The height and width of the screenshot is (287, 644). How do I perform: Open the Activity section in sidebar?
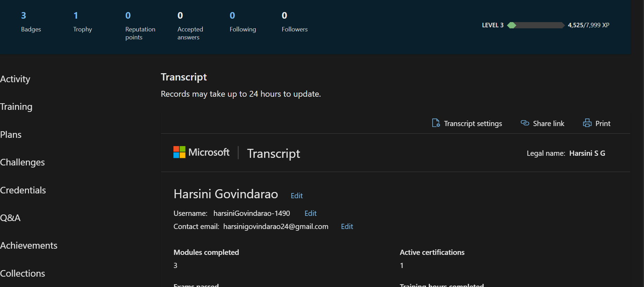[x=15, y=79]
